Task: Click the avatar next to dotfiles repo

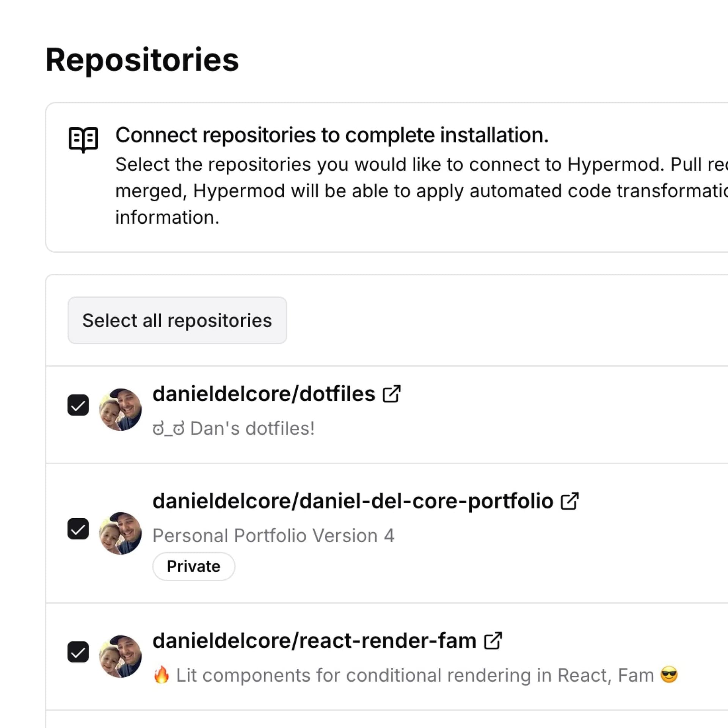Action: 121,409
